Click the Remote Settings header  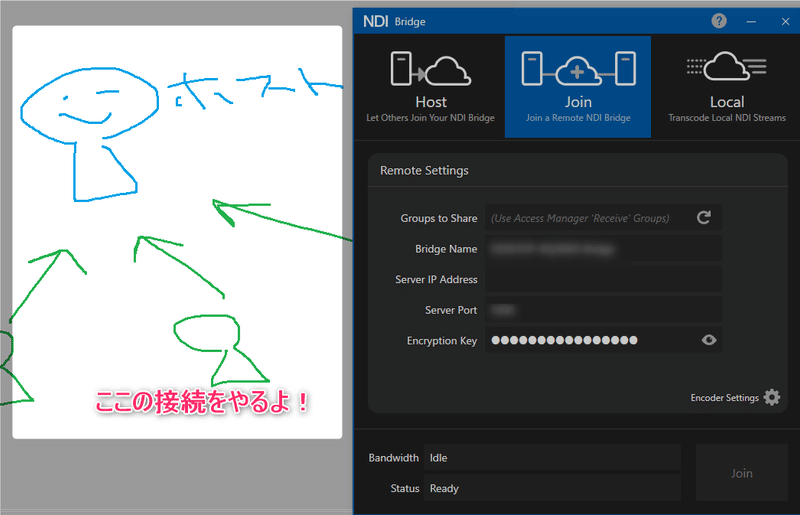point(424,170)
